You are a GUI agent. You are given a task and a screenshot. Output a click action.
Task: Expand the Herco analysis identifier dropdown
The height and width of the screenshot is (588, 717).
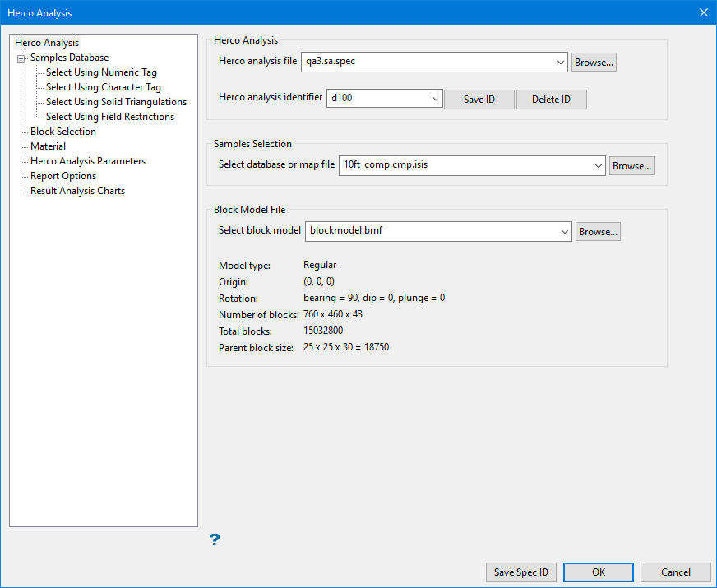click(x=434, y=99)
